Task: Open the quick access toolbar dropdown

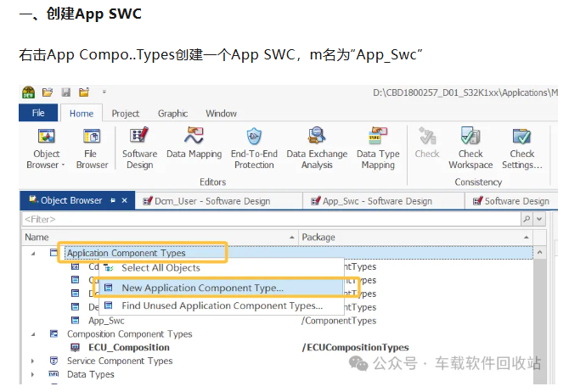Action: 104,92
